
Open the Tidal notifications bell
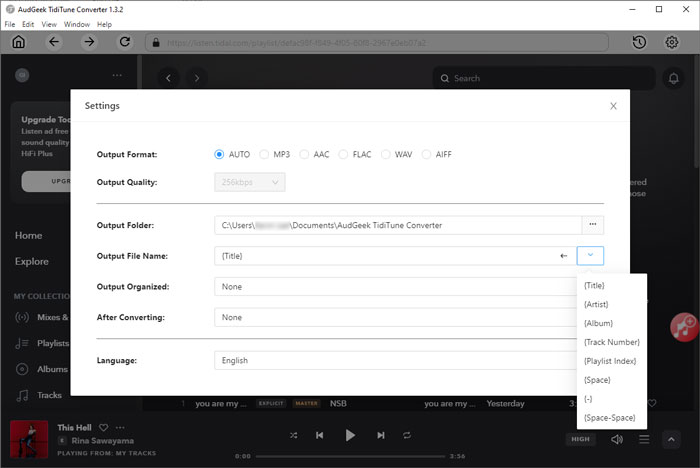[673, 79]
